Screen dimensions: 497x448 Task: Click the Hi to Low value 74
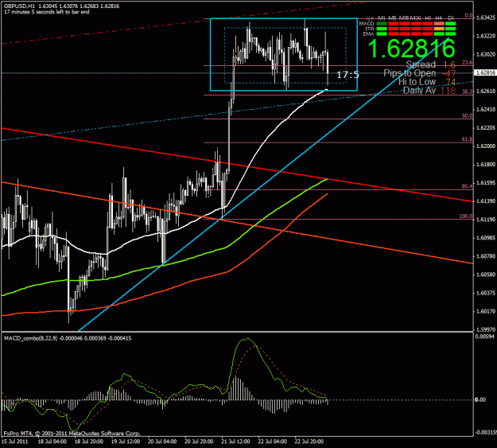tap(450, 83)
